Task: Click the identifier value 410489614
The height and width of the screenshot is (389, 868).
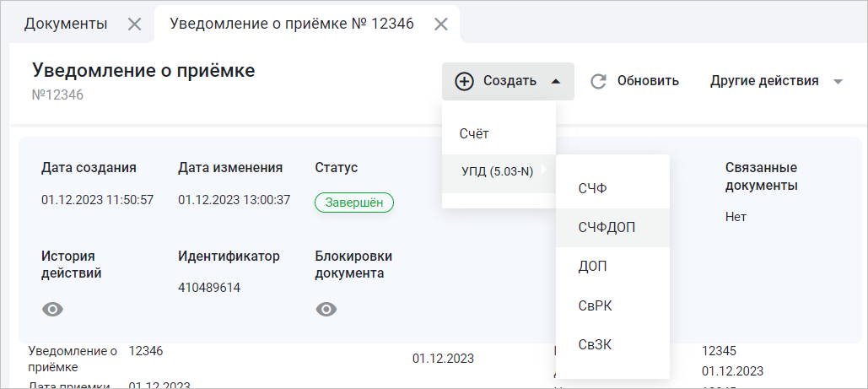Action: click(209, 288)
